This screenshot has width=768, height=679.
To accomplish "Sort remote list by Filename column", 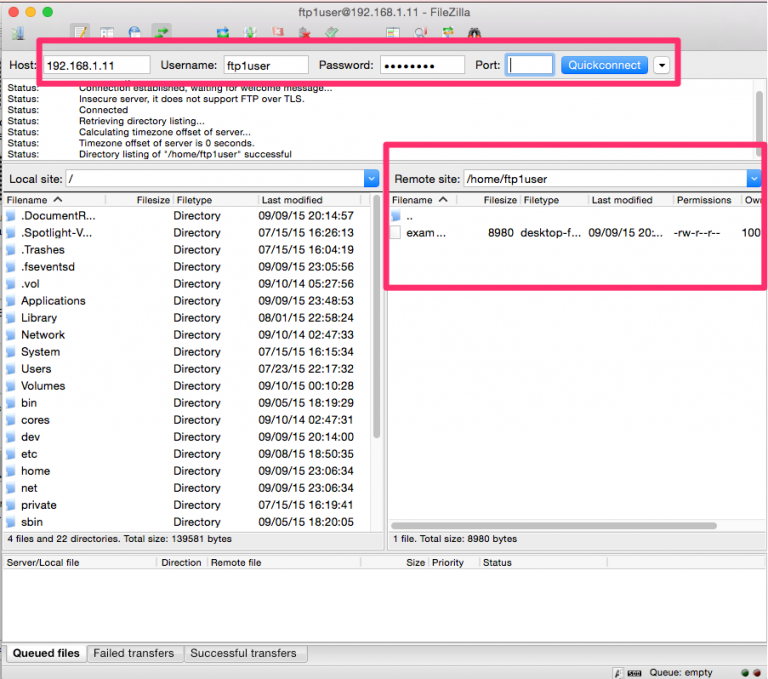I will [423, 200].
